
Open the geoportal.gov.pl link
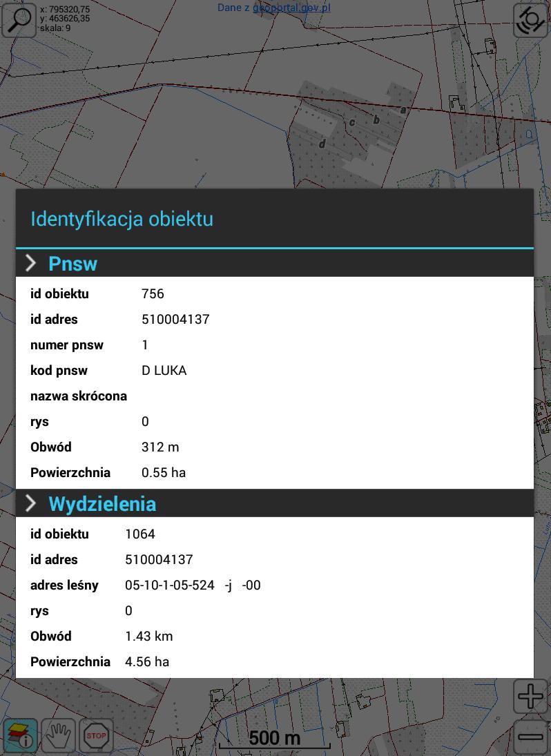point(291,8)
